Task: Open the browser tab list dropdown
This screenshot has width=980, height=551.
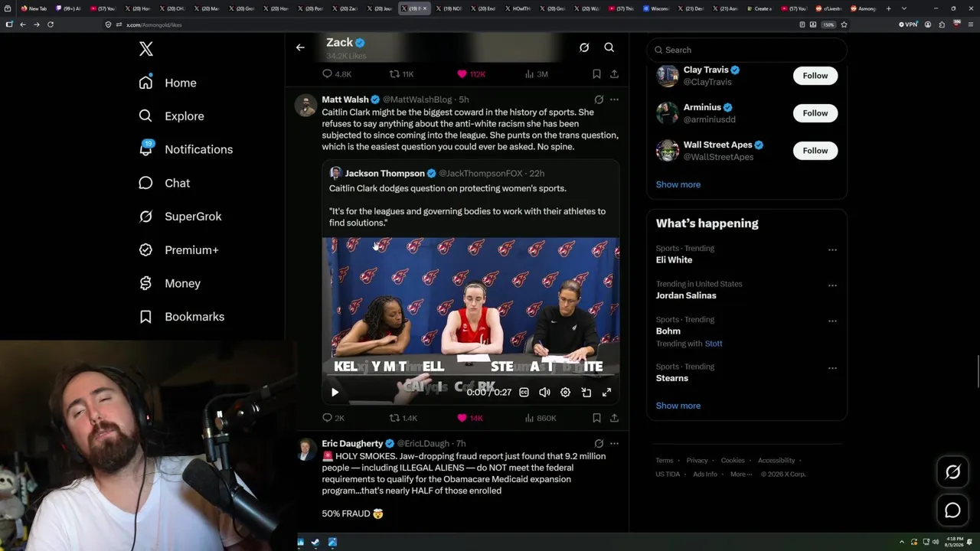Action: pos(904,8)
